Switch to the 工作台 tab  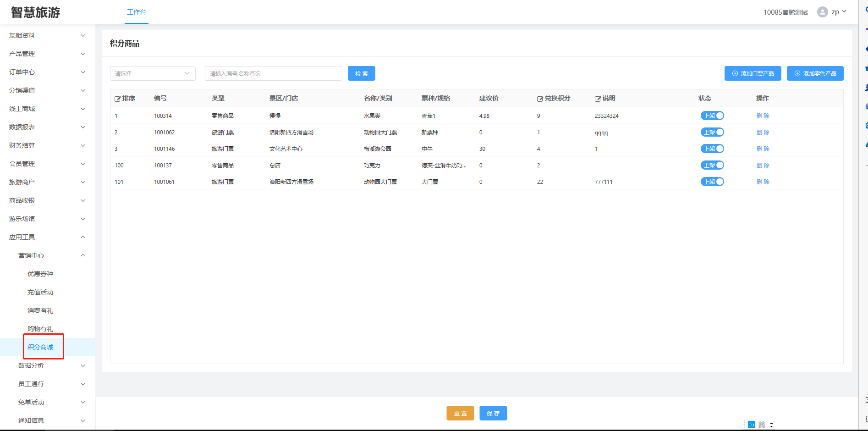tap(137, 12)
